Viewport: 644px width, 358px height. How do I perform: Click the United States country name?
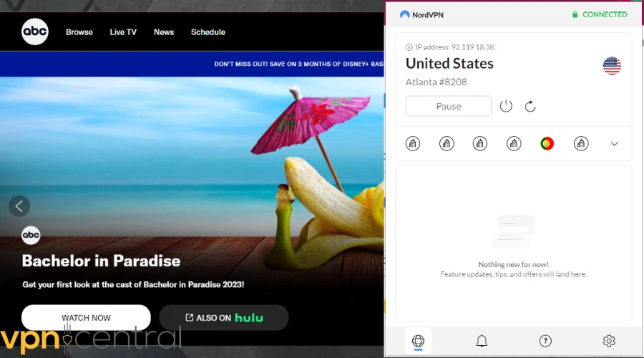click(450, 63)
